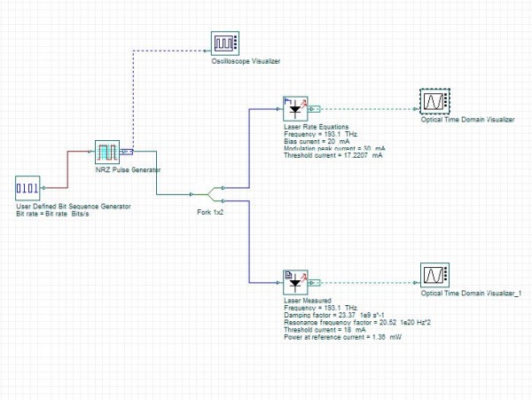Click the Laser Measured output port
The image size is (532, 400).
click(x=314, y=283)
